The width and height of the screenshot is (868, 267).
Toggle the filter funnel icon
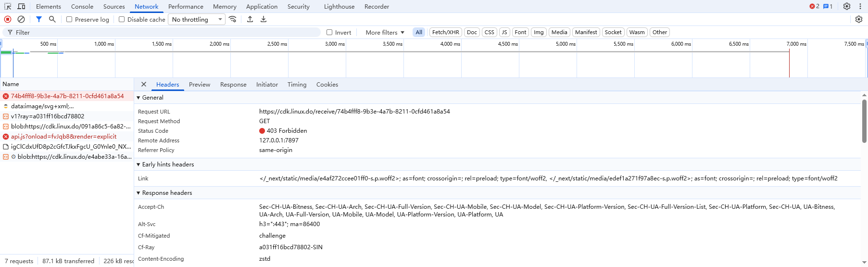tap(39, 19)
